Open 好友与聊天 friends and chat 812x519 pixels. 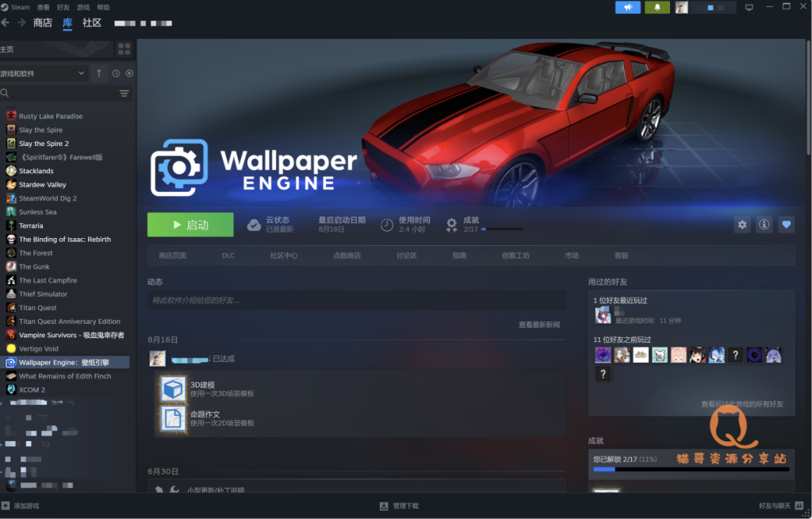click(781, 506)
